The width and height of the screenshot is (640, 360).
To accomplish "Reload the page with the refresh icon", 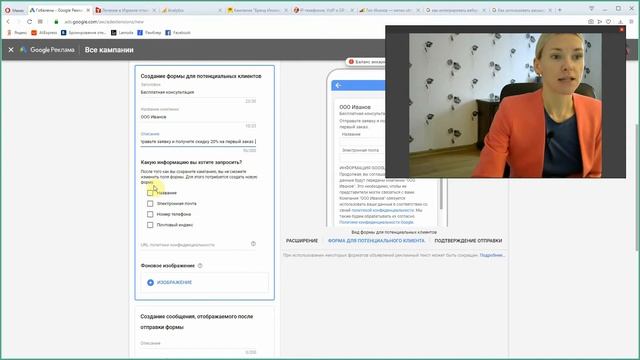I will (x=29, y=22).
